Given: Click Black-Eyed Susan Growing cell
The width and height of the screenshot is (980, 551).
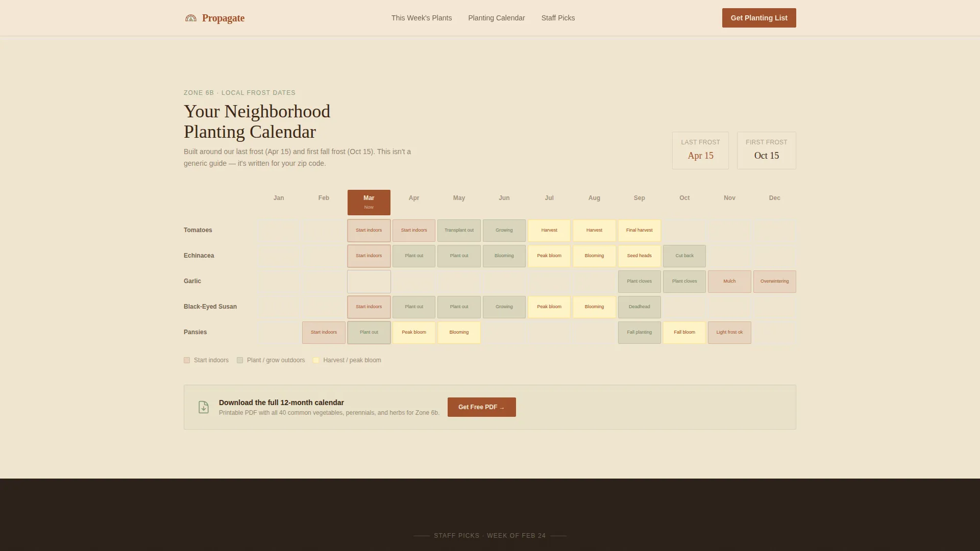Looking at the screenshot, I should point(504,307).
